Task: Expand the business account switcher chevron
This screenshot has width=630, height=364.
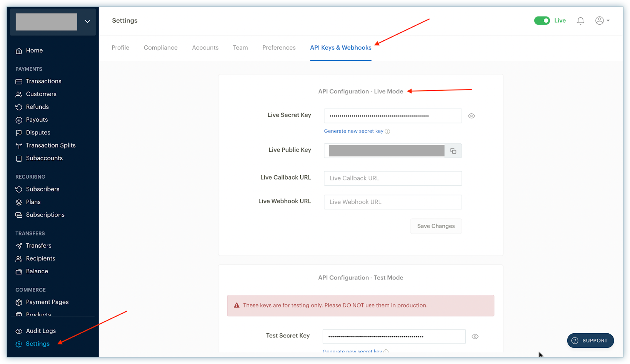Action: (87, 22)
